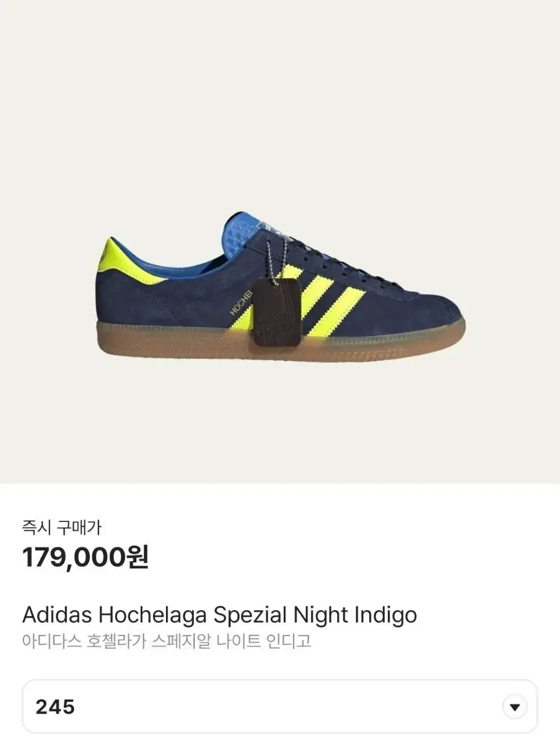Click the white area beside the price
This screenshot has height=744, width=560.
point(353,557)
